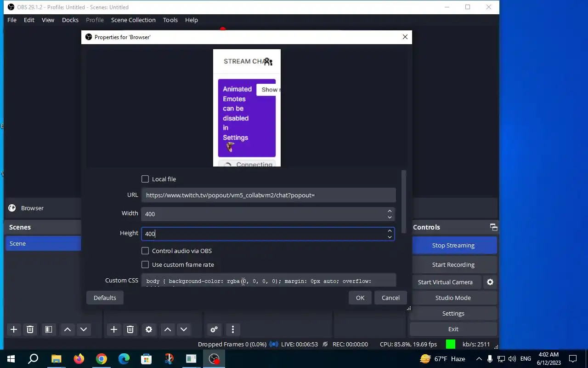Select the Scene item in Scenes list
Viewport: 588px width, 368px height.
coord(43,243)
